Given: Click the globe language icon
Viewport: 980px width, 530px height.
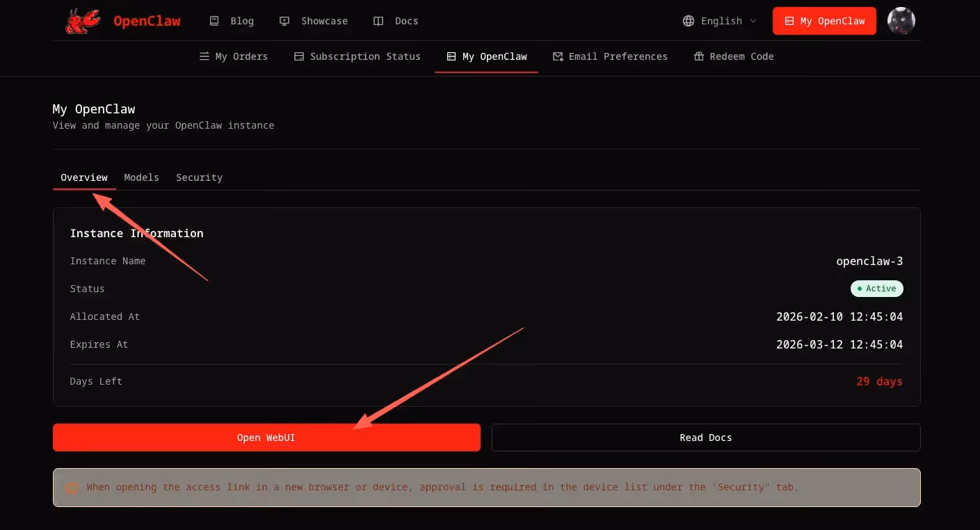Looking at the screenshot, I should (689, 21).
